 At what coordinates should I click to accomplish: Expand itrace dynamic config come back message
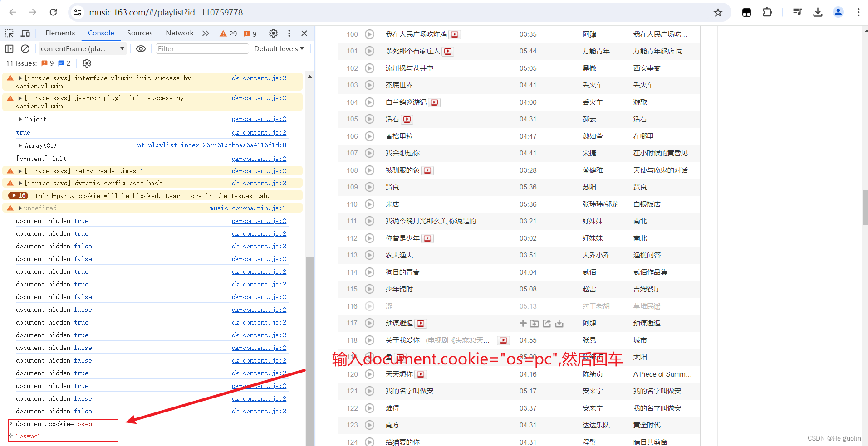click(x=20, y=183)
